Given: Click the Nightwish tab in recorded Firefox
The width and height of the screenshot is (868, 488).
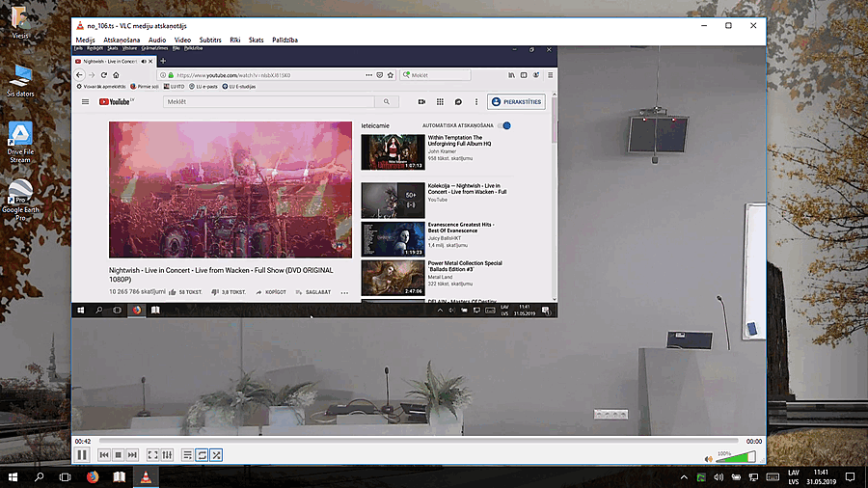Looking at the screenshot, I should point(114,62).
